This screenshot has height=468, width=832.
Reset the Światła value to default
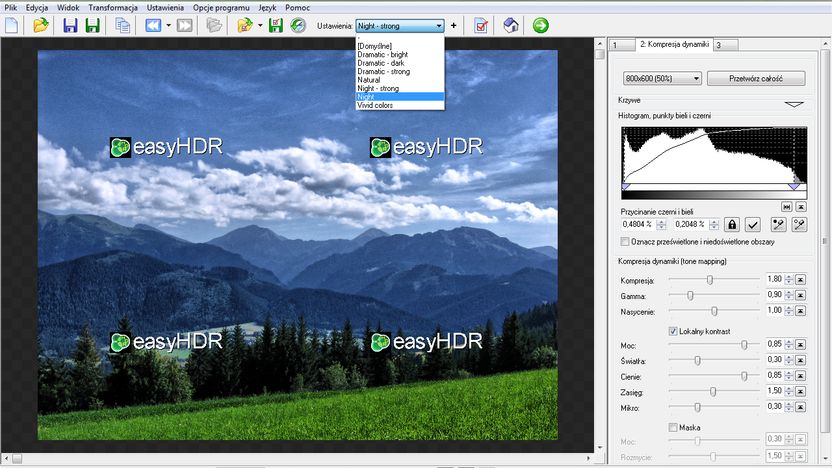(x=801, y=360)
